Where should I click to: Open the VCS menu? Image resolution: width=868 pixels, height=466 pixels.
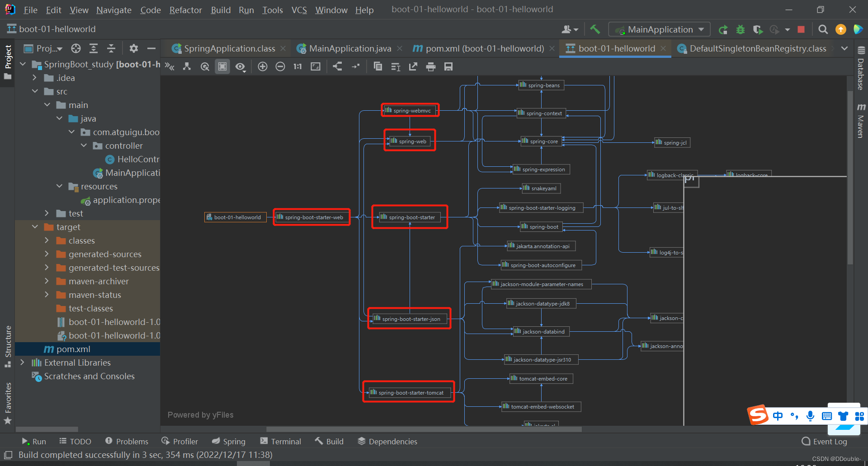pos(299,10)
